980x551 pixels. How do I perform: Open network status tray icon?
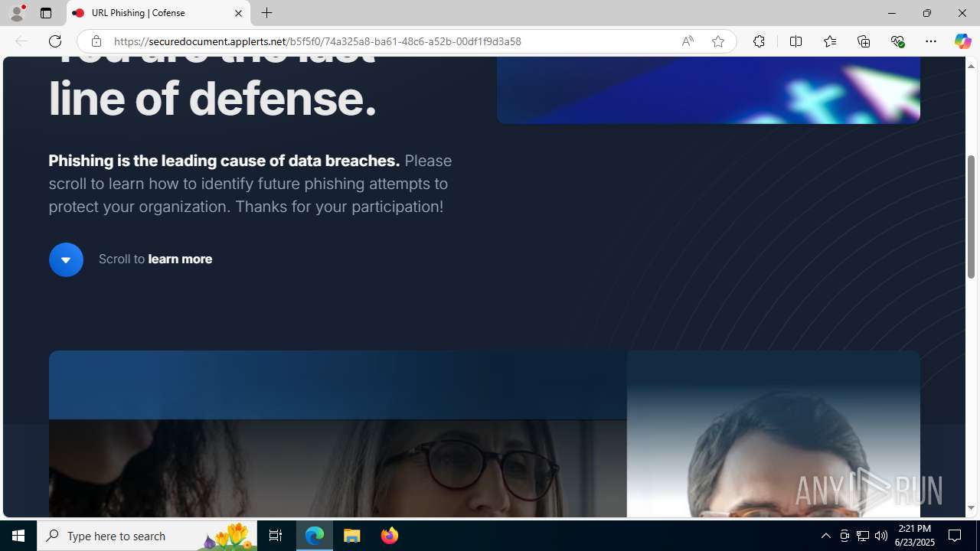(863, 536)
